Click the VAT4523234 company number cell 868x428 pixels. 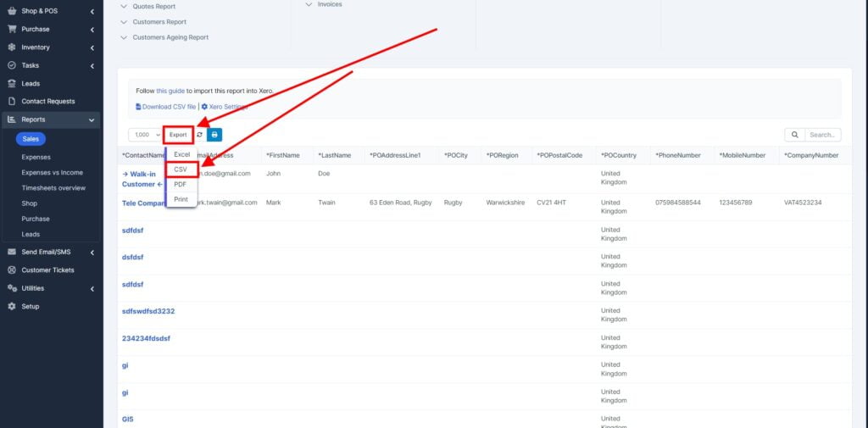[x=803, y=203]
